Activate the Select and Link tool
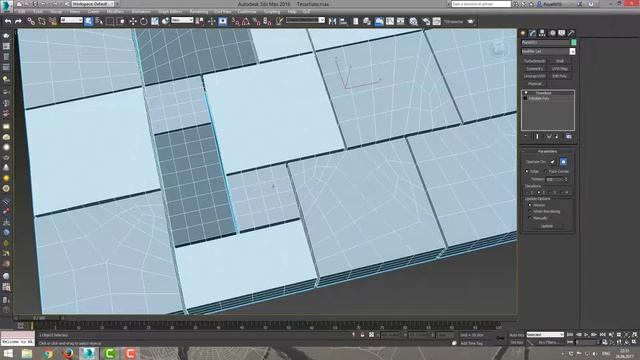The width and height of the screenshot is (640, 360). 31,21
